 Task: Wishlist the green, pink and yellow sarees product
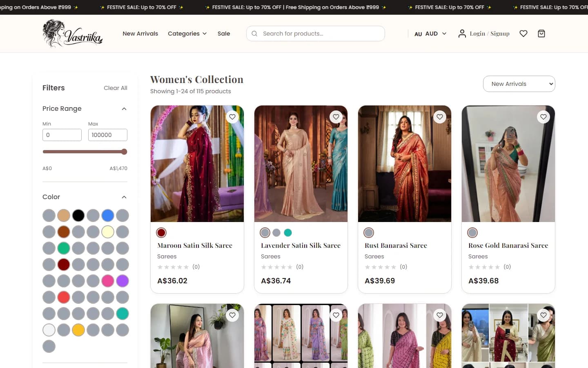tap(440, 315)
